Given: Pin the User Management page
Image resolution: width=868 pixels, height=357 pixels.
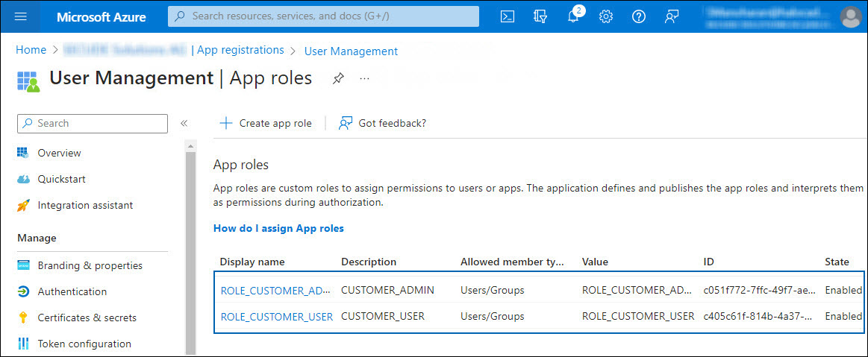Looking at the screenshot, I should (338, 78).
